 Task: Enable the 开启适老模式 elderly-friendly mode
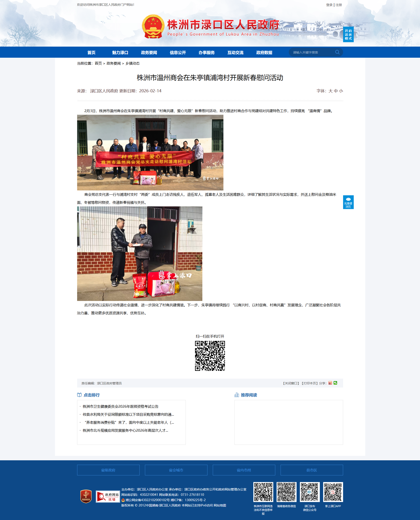tap(348, 35)
